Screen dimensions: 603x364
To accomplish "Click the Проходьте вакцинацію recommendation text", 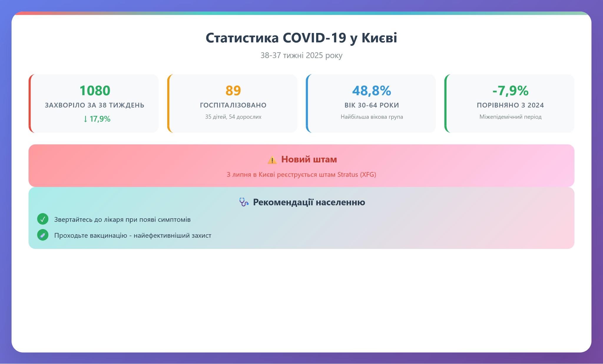I will (132, 235).
